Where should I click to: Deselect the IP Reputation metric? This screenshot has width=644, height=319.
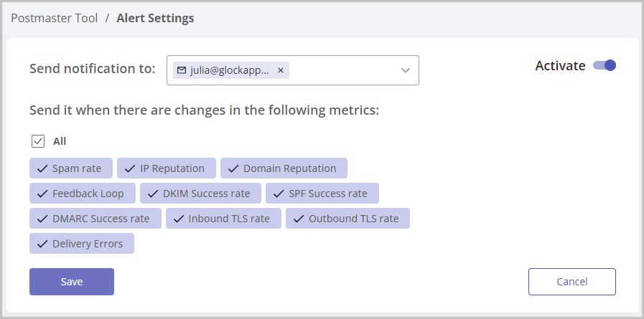click(x=165, y=168)
